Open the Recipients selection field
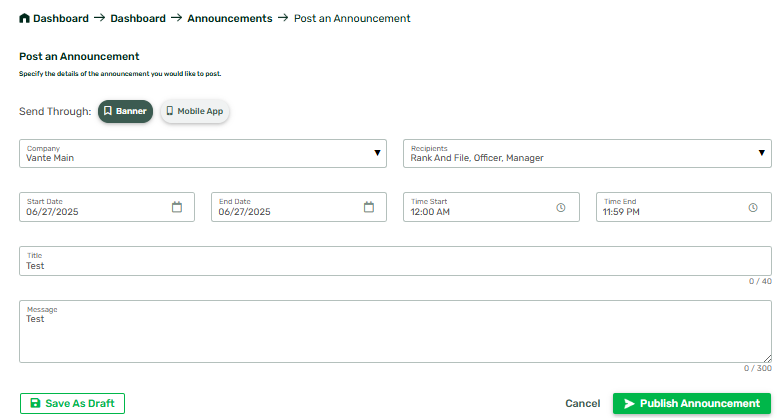The width and height of the screenshot is (777, 418). (587, 154)
